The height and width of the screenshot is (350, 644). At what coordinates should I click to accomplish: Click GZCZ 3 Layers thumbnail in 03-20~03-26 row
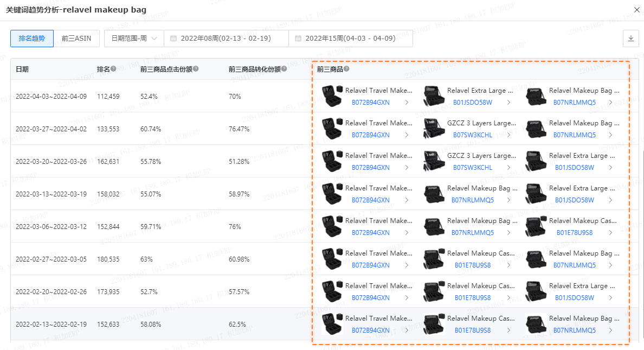pos(434,161)
